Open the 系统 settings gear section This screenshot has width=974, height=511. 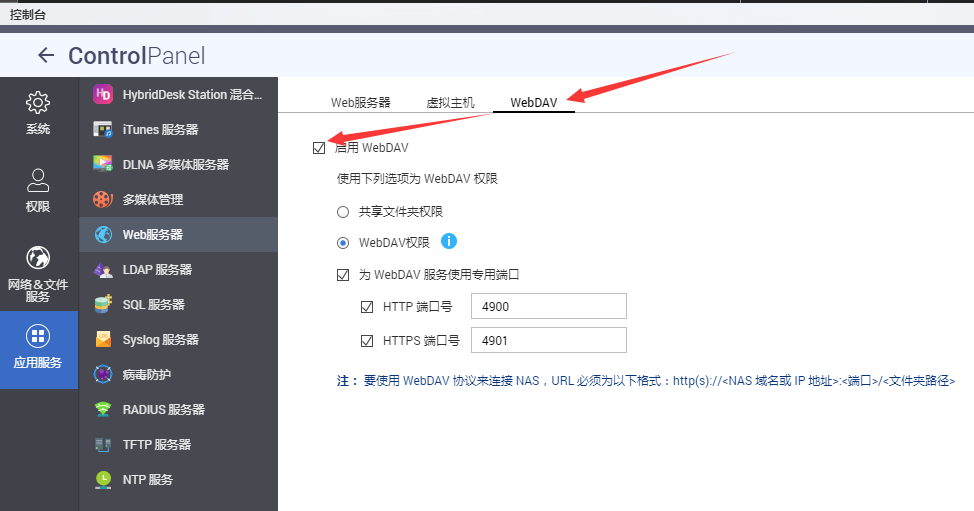[38, 113]
